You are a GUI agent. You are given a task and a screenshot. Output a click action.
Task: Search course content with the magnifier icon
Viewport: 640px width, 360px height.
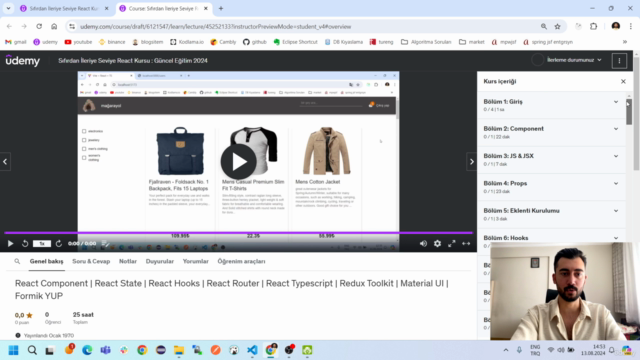[x=17, y=261]
